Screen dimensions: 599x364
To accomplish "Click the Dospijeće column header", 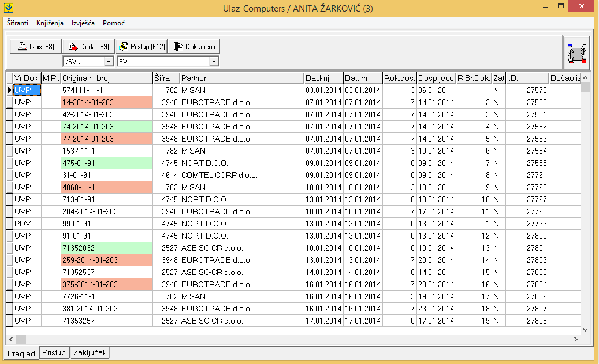I will tap(436, 79).
